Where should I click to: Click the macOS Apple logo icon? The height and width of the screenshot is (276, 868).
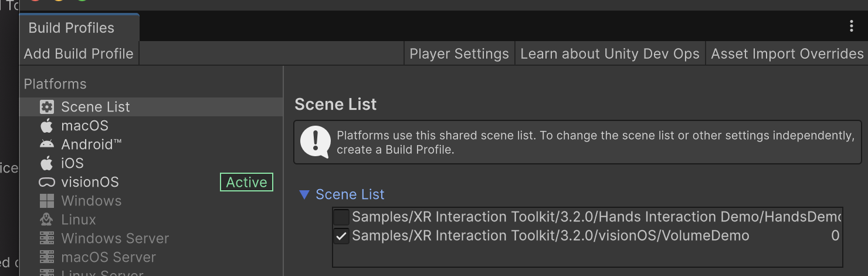point(46,126)
